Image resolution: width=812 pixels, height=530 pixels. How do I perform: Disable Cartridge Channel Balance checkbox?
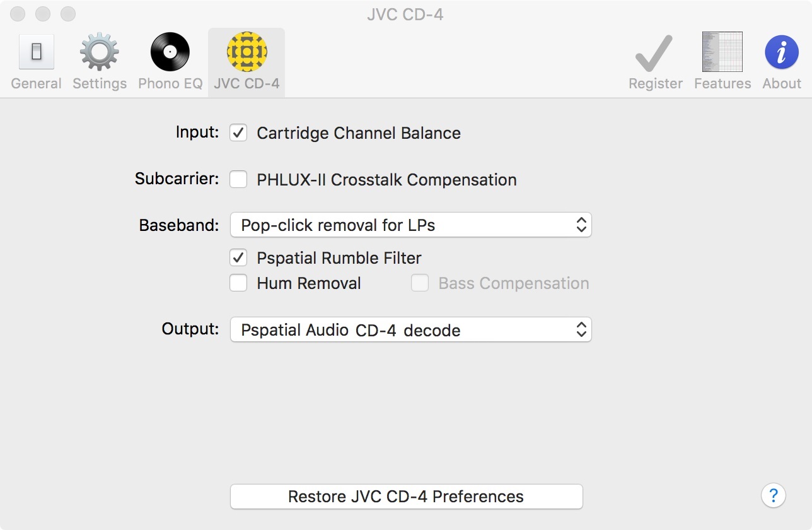pos(238,132)
